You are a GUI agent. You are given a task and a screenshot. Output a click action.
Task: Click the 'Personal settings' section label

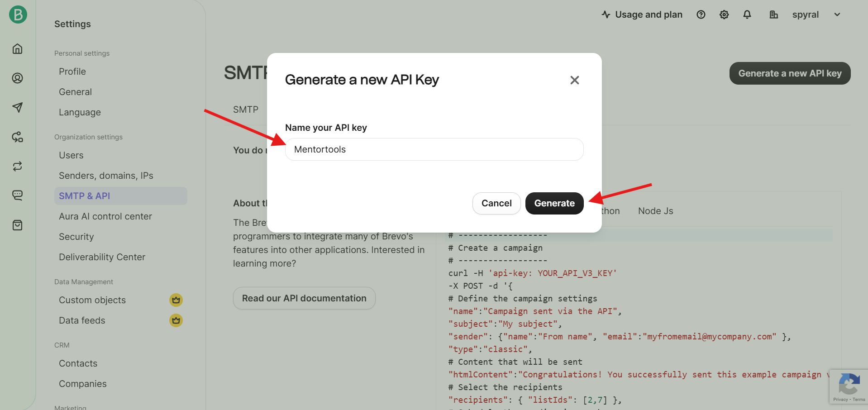pos(82,53)
